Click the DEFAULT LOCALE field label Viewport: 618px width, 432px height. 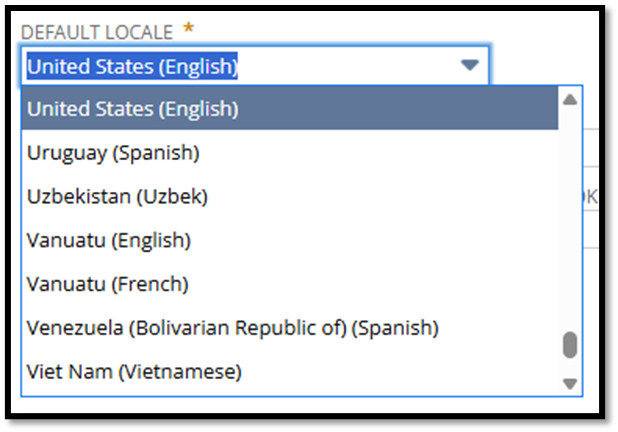[97, 32]
